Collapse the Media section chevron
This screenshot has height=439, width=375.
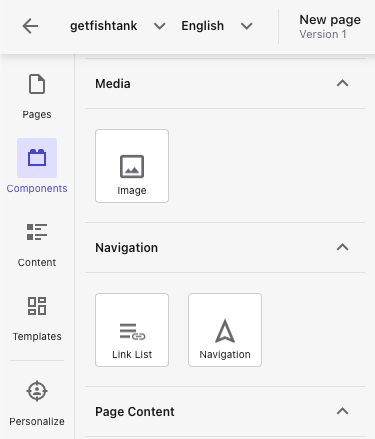pyautogui.click(x=342, y=83)
